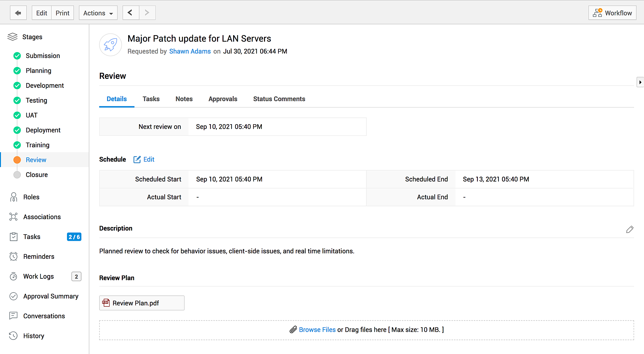Select the Closure stage

(x=37, y=175)
